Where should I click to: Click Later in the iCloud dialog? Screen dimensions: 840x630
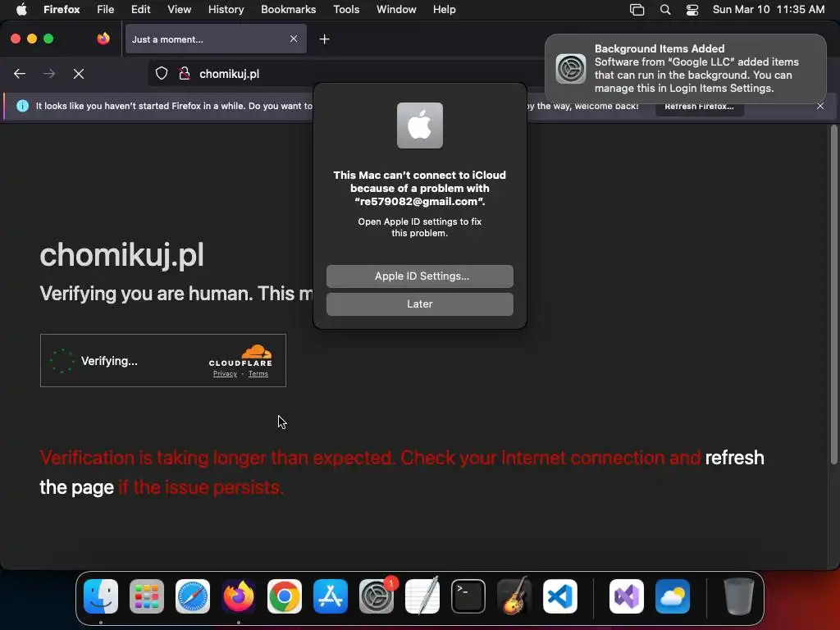pos(419,304)
